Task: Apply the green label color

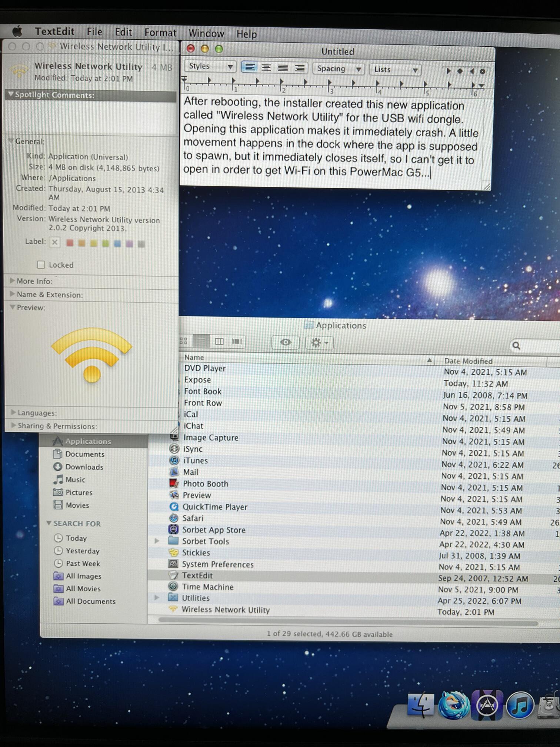Action: click(x=106, y=243)
